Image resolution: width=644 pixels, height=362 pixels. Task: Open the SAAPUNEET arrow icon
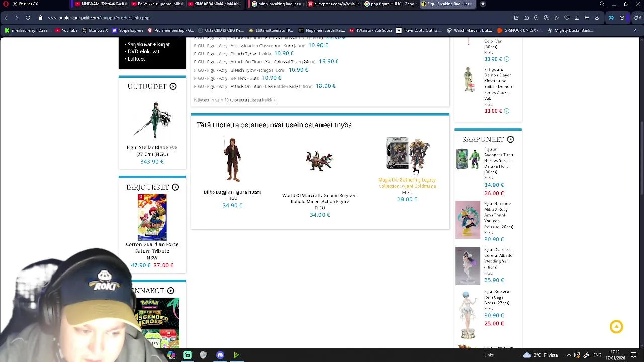510,139
